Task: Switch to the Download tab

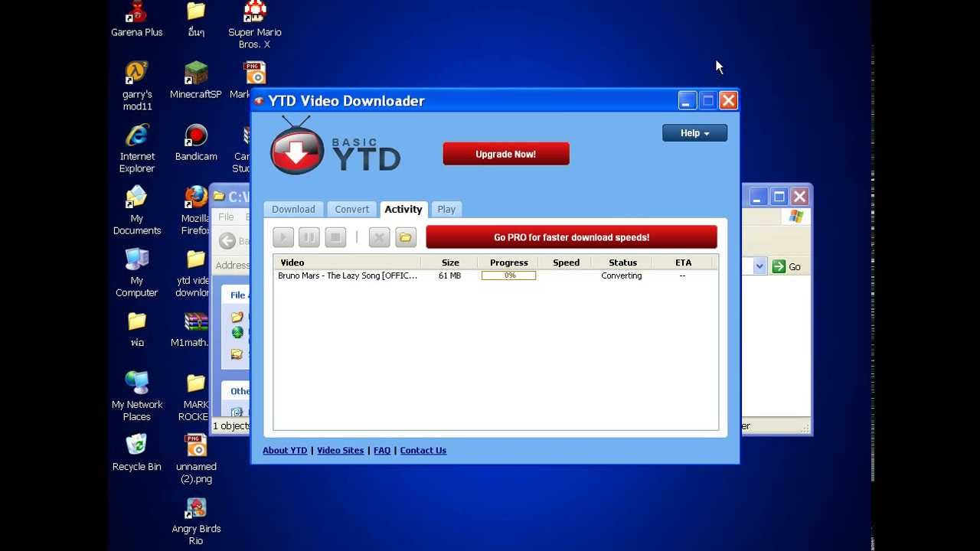Action: tap(293, 209)
